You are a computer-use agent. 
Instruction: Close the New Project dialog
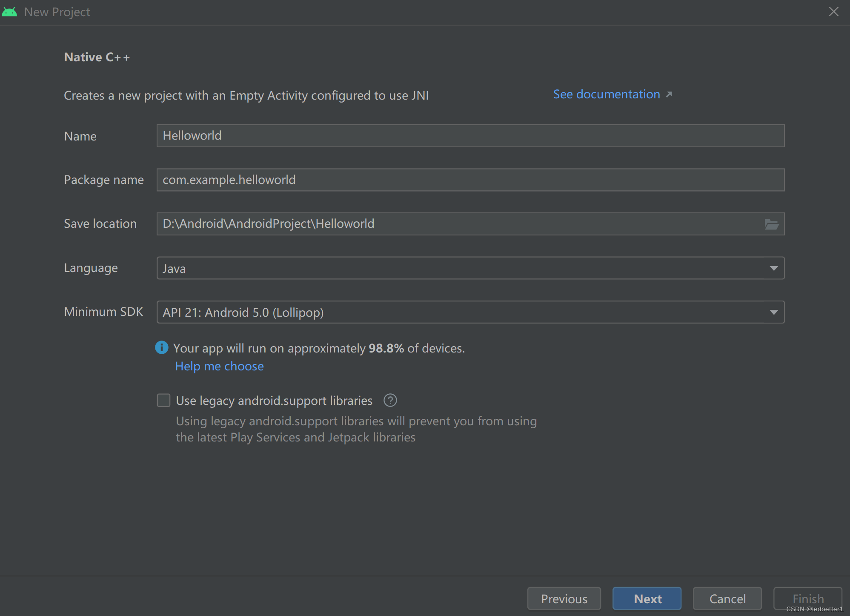[x=833, y=11]
